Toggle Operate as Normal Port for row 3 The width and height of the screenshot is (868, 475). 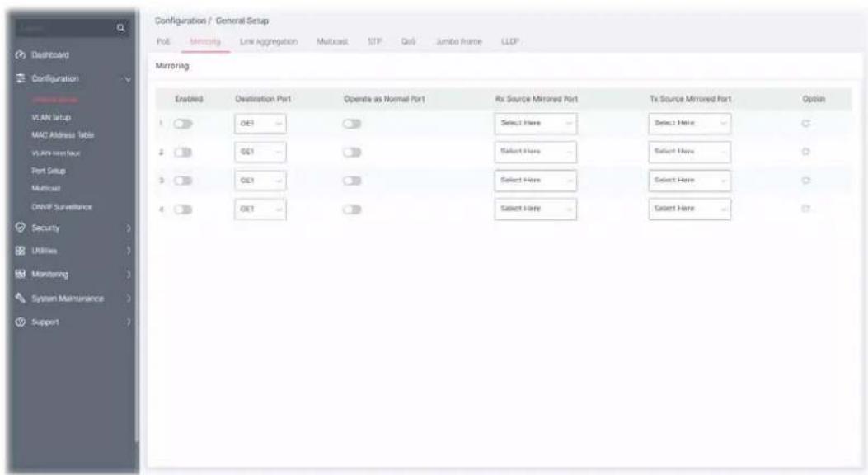click(351, 181)
